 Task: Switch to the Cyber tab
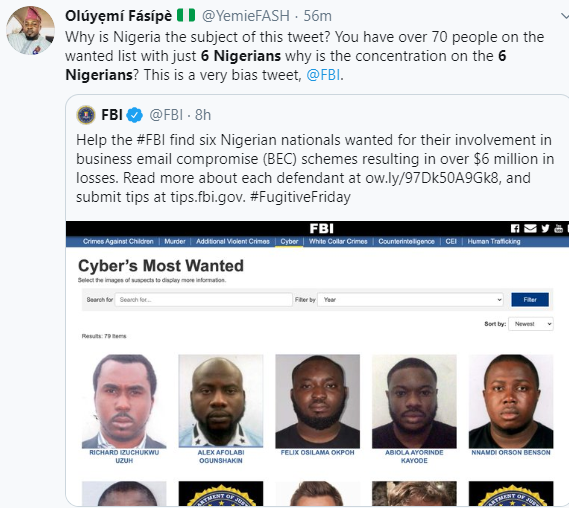(289, 241)
